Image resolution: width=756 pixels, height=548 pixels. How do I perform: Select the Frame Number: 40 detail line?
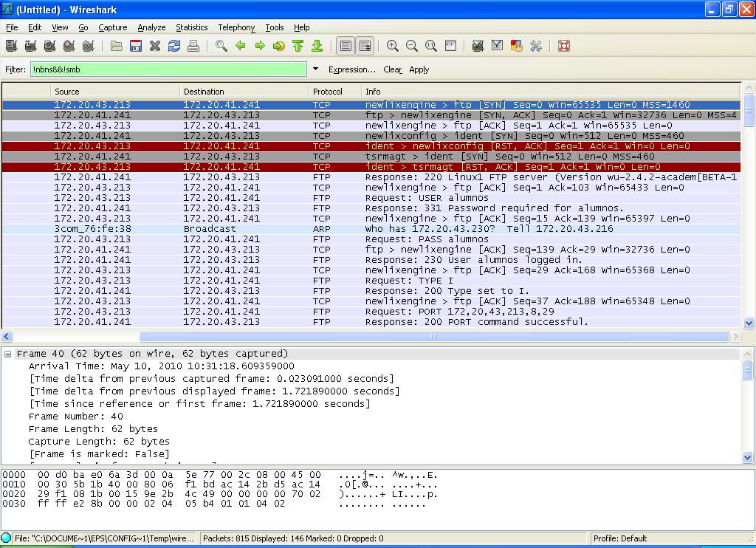point(76,417)
